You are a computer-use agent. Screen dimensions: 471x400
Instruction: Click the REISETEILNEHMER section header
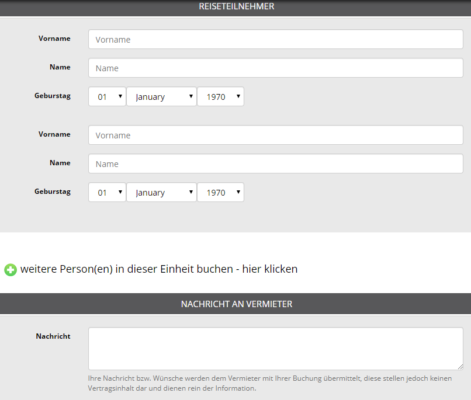click(235, 7)
